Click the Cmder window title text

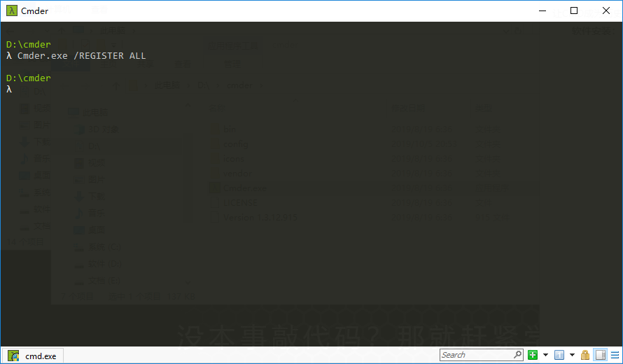coord(34,11)
